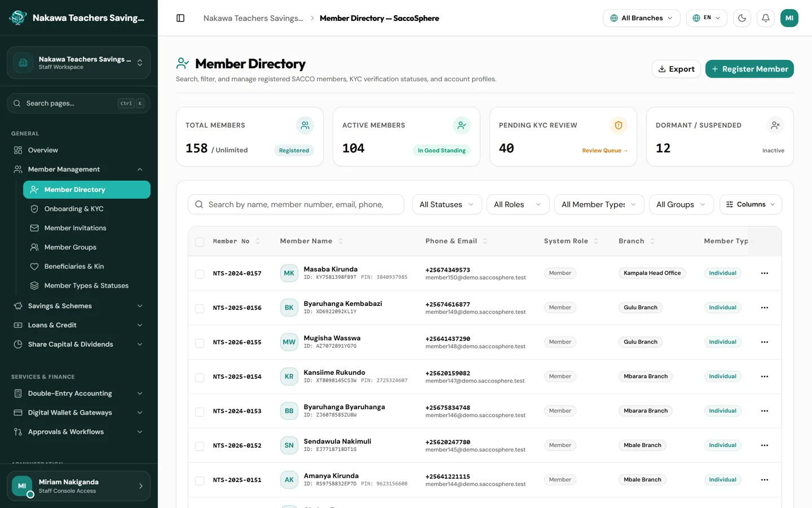Image resolution: width=812 pixels, height=508 pixels.
Task: Sort by Phone & Email column arrows
Action: 485,241
